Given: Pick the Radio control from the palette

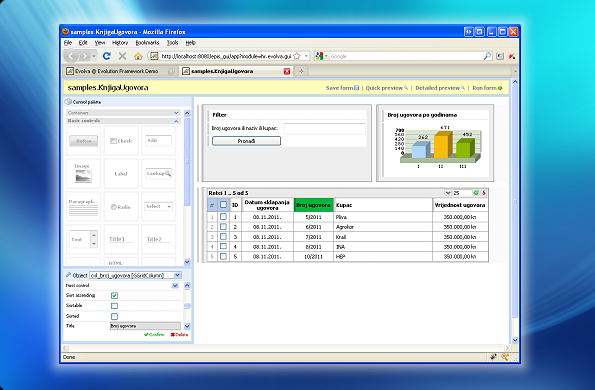Looking at the screenshot, I should (x=121, y=207).
